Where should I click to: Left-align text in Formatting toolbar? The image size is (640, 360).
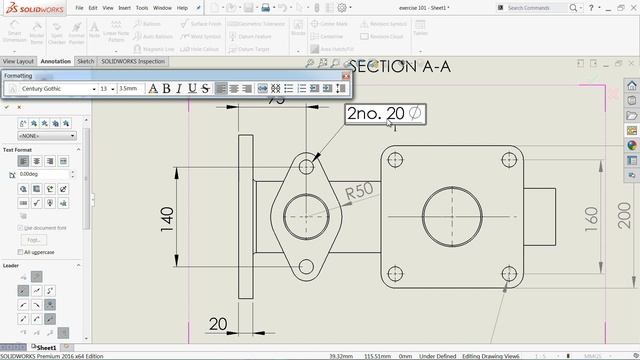221,89
